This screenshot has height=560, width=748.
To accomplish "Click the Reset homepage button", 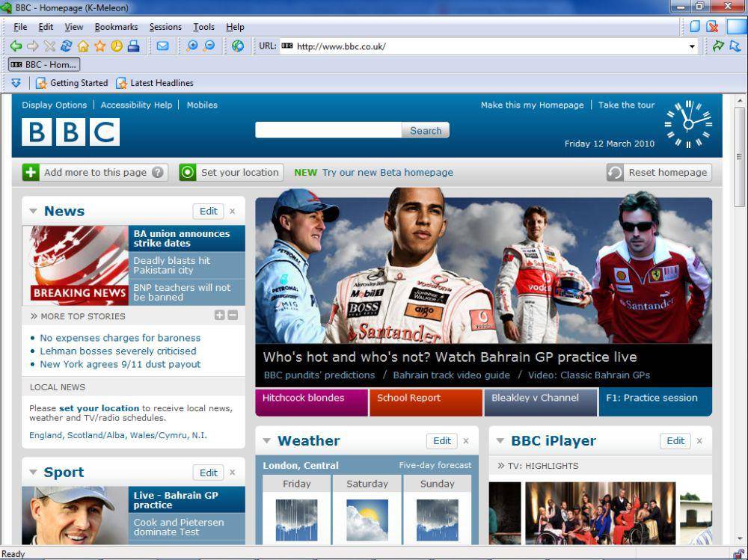I will (659, 173).
